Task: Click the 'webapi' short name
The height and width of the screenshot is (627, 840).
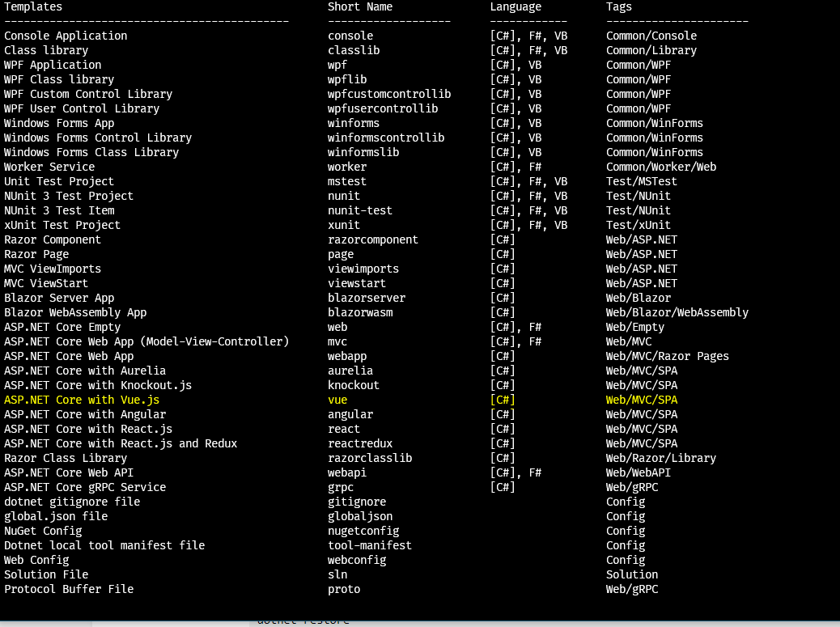Action: click(x=347, y=472)
